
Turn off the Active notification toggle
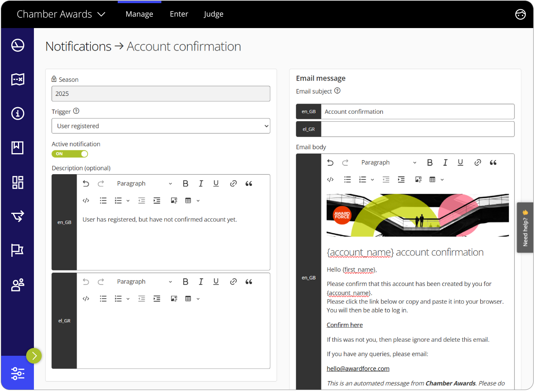click(x=69, y=154)
